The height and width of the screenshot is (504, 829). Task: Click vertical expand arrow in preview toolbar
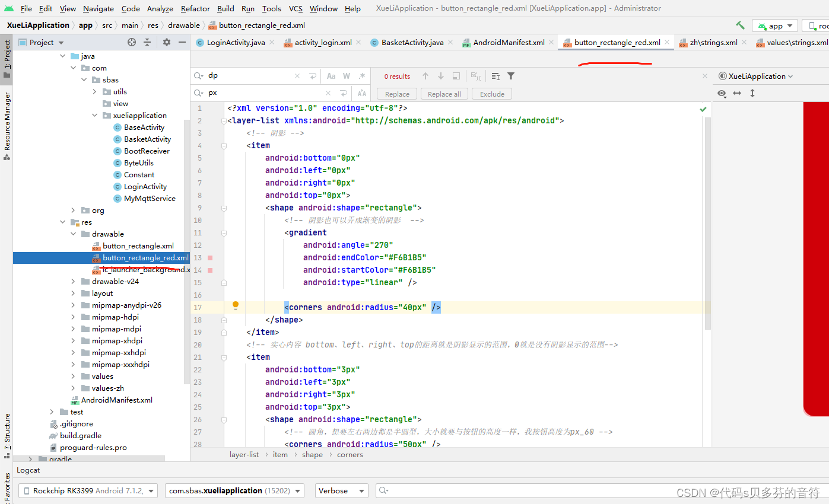pos(752,93)
